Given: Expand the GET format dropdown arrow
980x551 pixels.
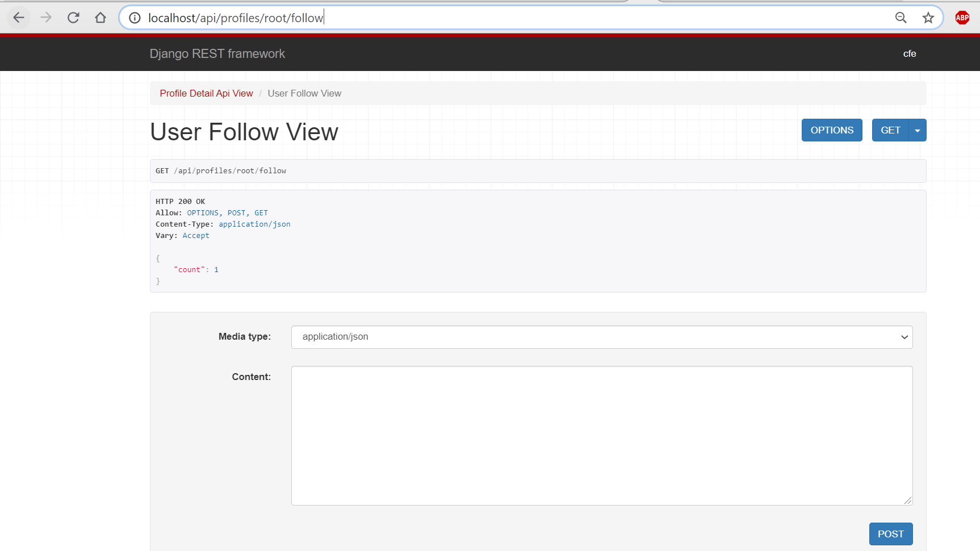Looking at the screenshot, I should click(918, 130).
